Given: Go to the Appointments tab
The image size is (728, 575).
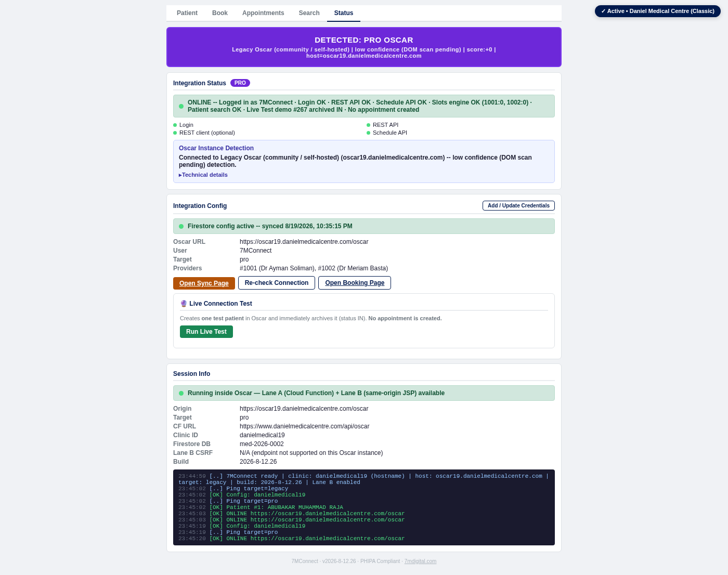Looking at the screenshot, I should tap(263, 13).
